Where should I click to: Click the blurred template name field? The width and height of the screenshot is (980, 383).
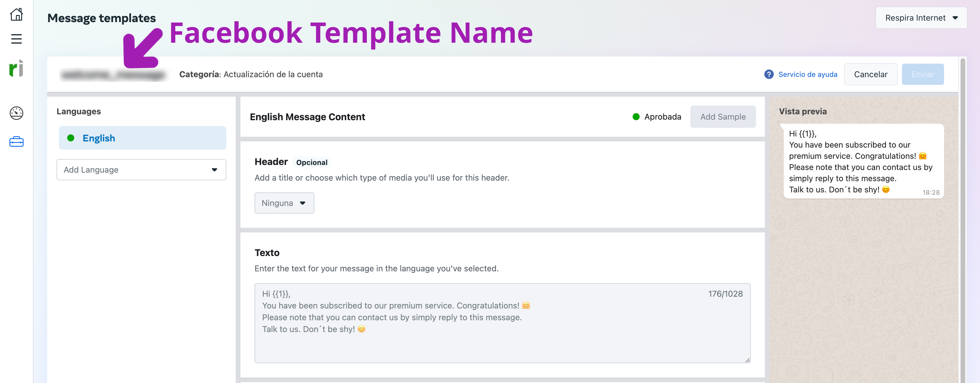point(114,75)
